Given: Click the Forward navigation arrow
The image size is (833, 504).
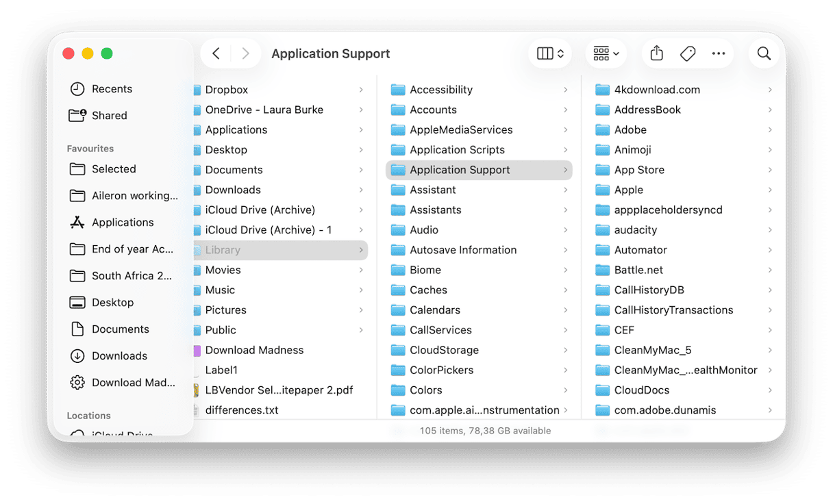Looking at the screenshot, I should [x=245, y=53].
